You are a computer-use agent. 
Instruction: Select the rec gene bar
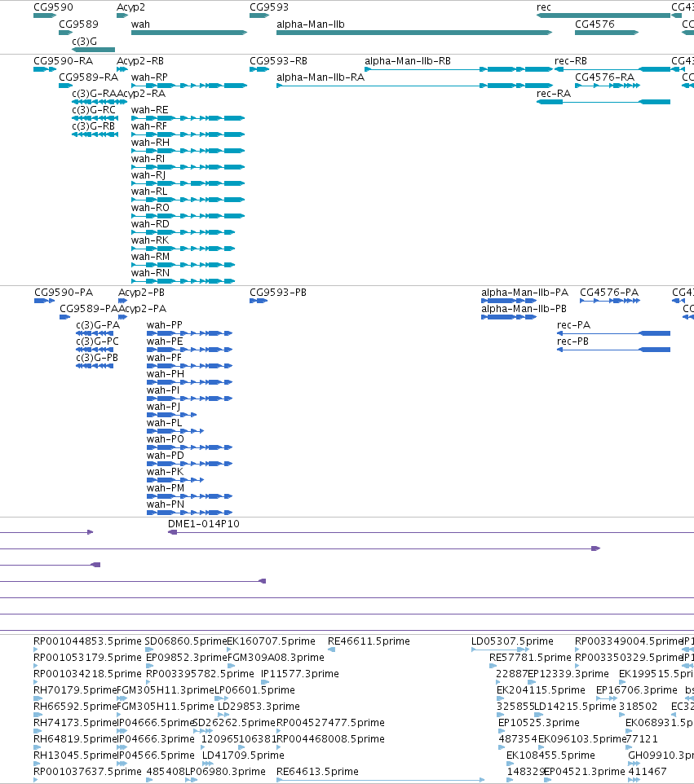(x=603, y=15)
